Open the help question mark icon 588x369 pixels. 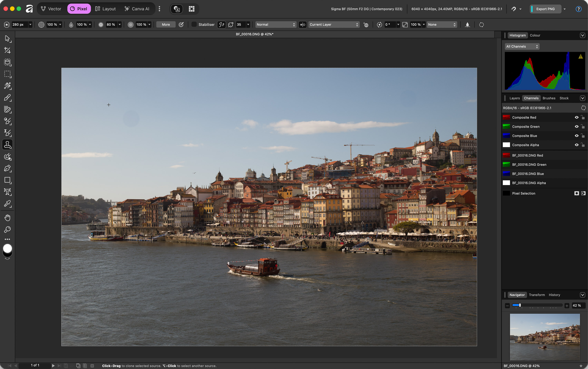point(578,9)
